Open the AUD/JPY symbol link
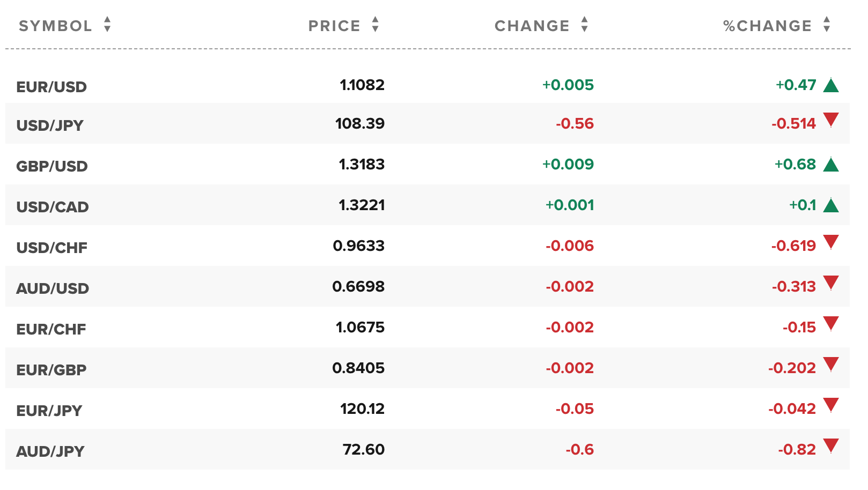 pos(50,451)
